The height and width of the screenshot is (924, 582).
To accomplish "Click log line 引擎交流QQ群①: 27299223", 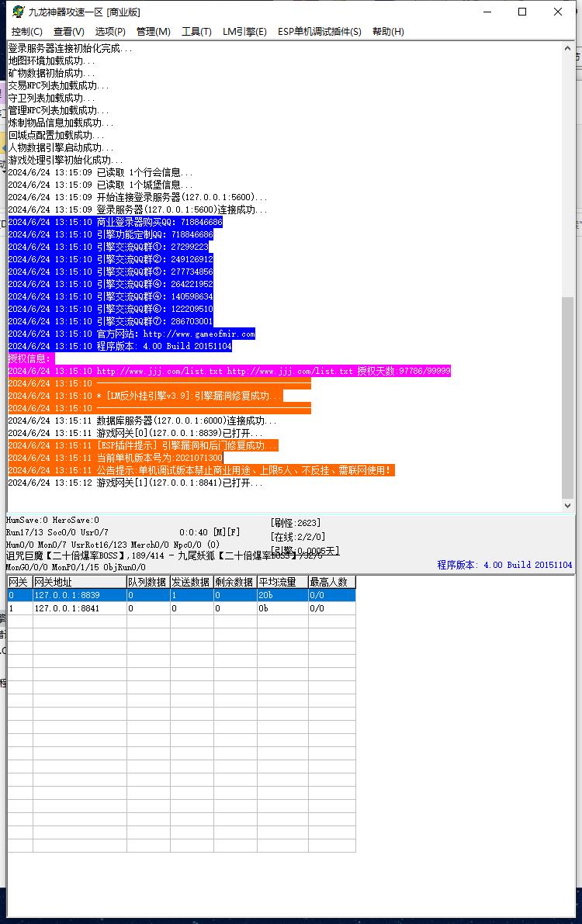I will 108,247.
